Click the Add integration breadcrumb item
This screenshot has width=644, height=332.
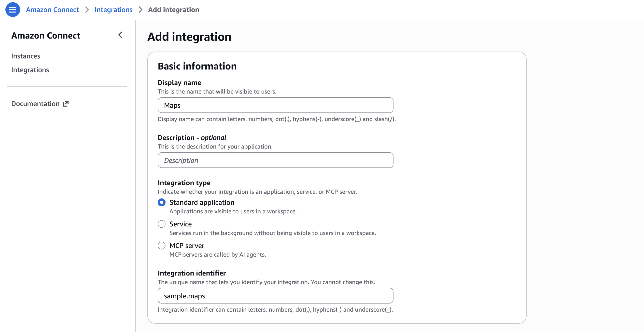pyautogui.click(x=173, y=10)
